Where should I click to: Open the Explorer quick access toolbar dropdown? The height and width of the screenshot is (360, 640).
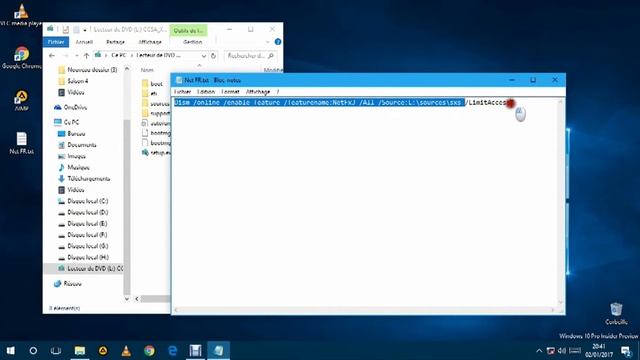coord(85,30)
